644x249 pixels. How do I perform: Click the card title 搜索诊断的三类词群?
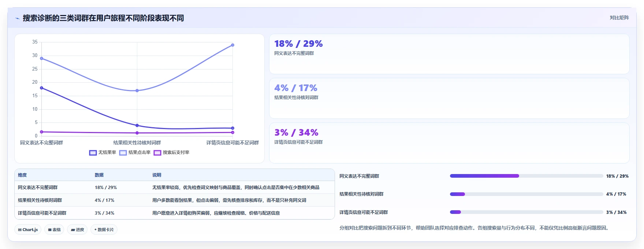point(103,18)
